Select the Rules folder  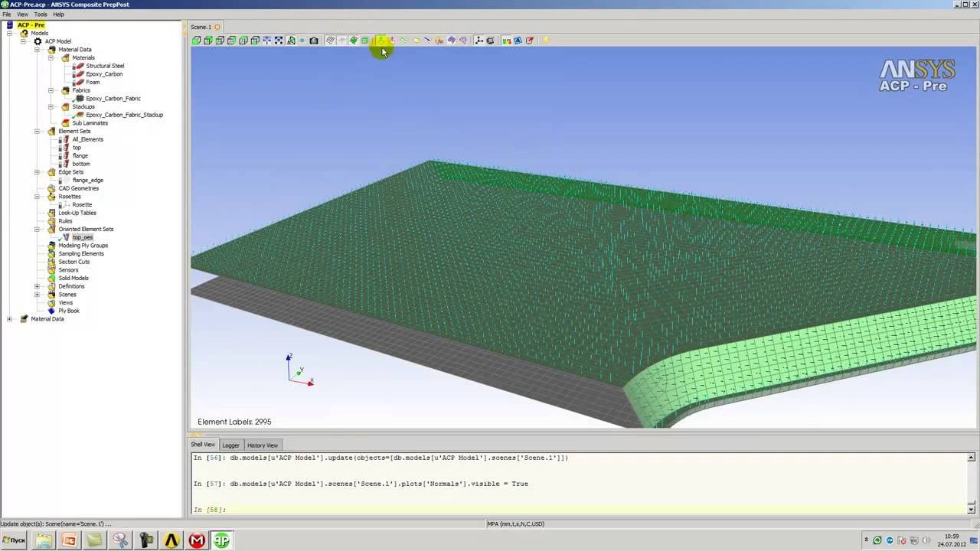coord(65,221)
